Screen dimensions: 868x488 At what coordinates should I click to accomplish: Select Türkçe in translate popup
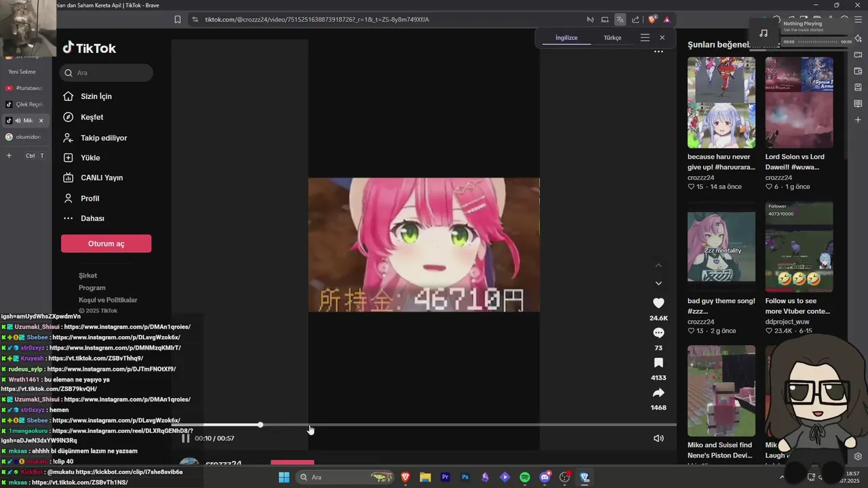[612, 38]
